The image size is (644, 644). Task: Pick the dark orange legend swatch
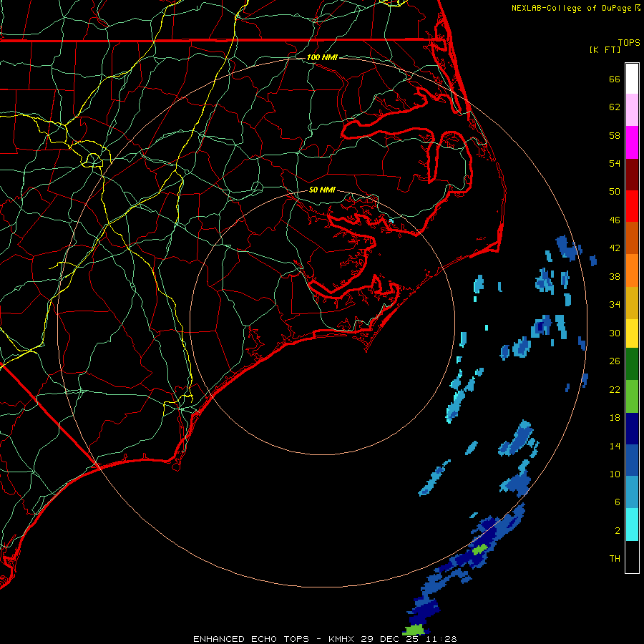632,238
